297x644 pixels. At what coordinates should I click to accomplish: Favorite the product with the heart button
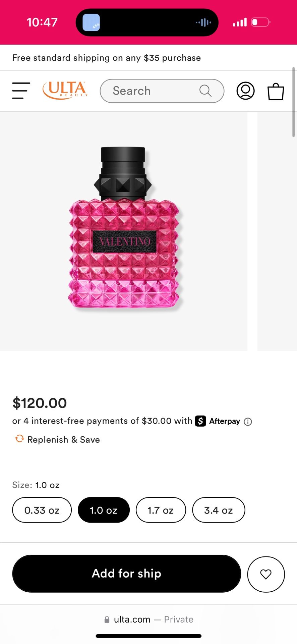pyautogui.click(x=266, y=574)
